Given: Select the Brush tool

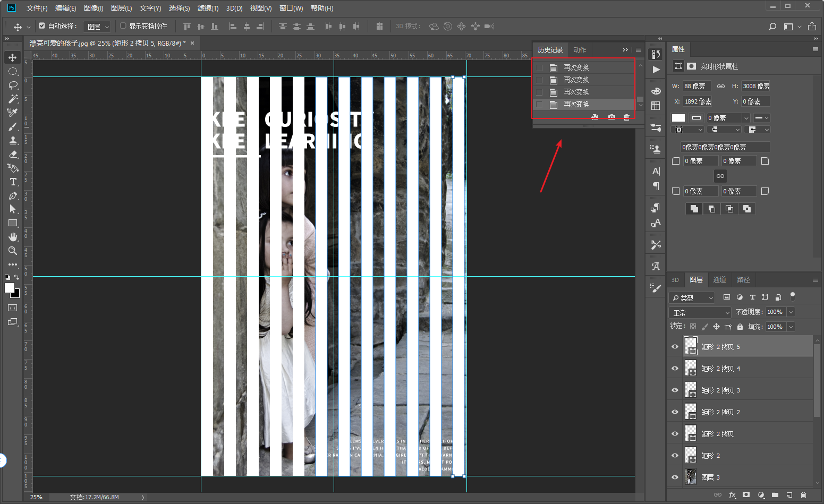Looking at the screenshot, I should [13, 126].
